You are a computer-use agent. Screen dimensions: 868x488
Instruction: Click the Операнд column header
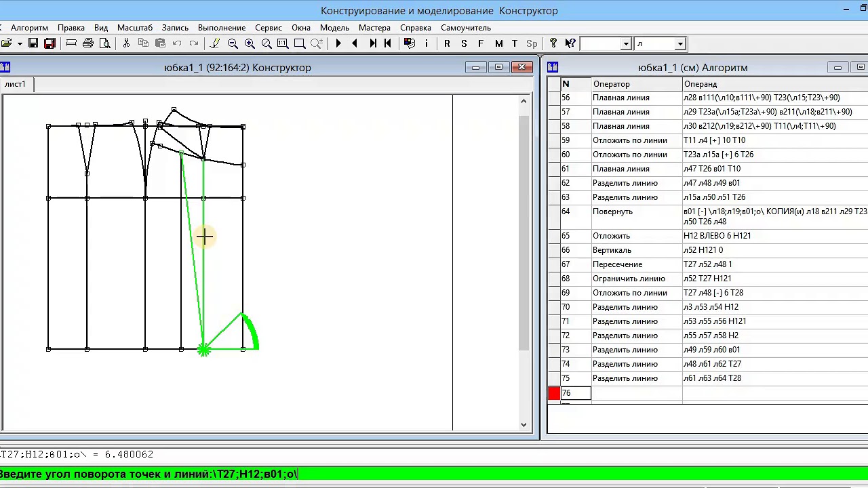click(x=775, y=84)
